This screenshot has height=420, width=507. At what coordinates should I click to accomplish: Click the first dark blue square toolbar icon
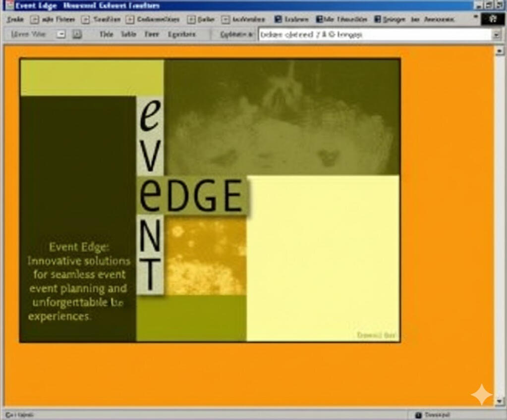click(278, 19)
